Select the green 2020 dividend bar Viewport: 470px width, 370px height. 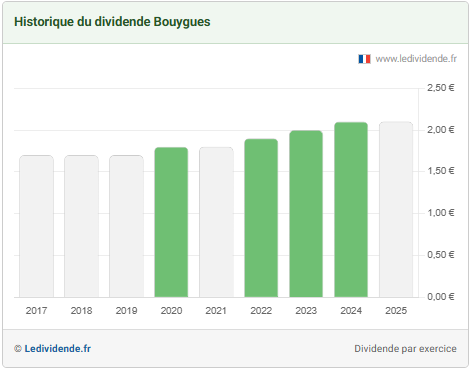pos(171,222)
